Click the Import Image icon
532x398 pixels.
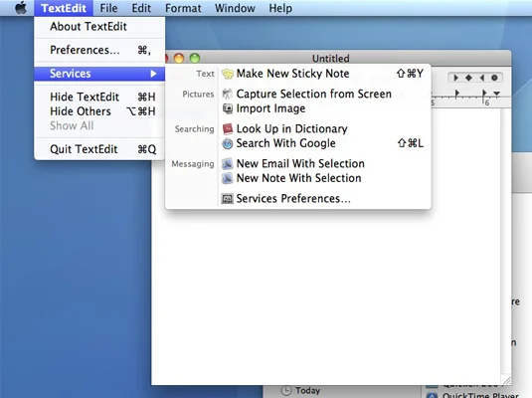[x=228, y=108]
